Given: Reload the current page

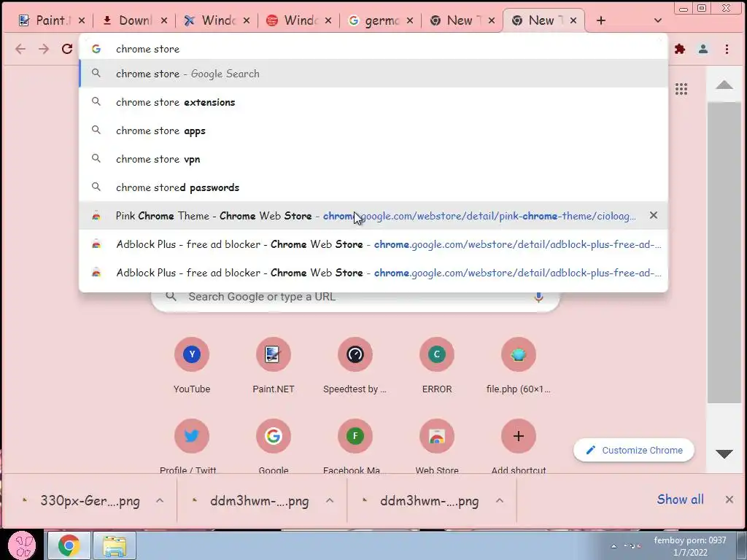Looking at the screenshot, I should pos(67,49).
